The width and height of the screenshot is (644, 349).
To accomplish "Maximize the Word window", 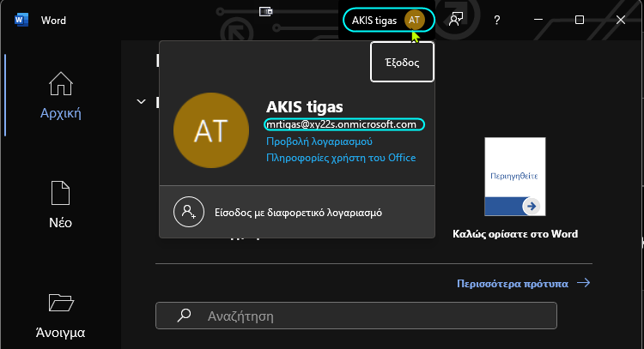I will tap(579, 20).
